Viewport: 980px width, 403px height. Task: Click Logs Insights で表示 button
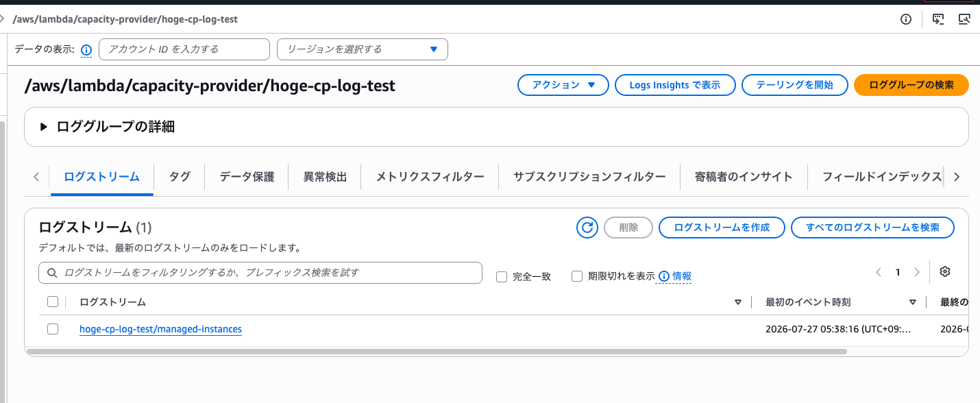pos(675,85)
